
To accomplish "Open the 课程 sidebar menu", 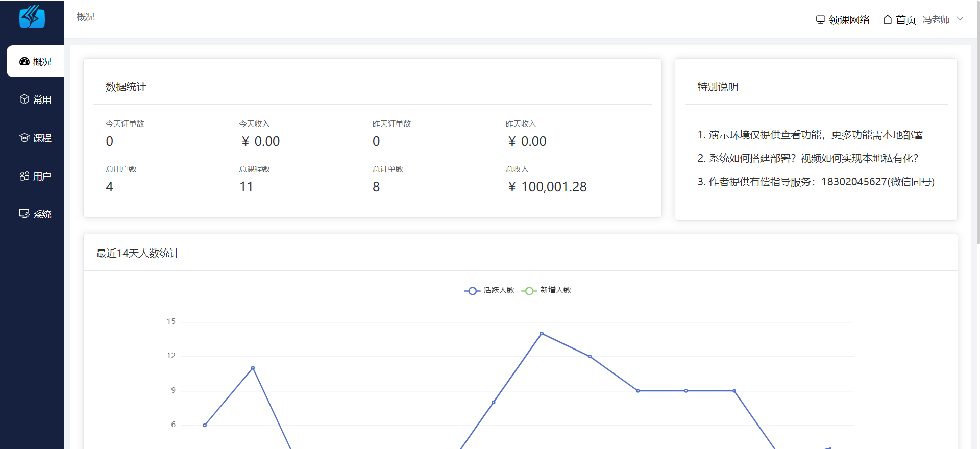I will [35, 138].
